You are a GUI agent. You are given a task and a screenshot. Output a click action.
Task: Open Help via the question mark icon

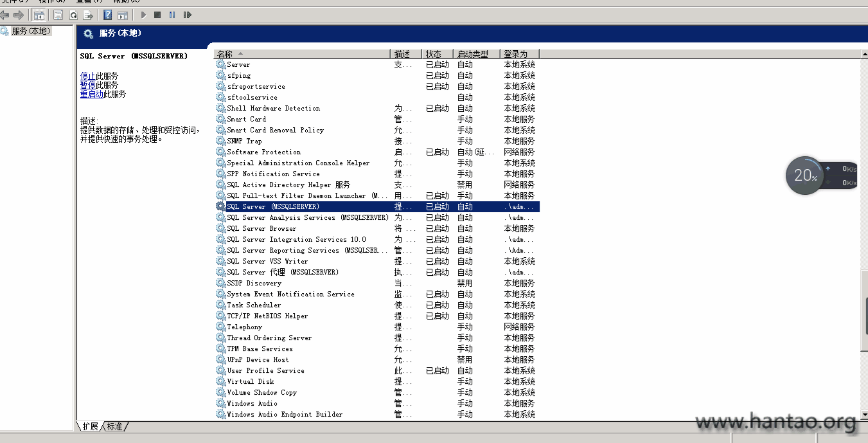pyautogui.click(x=108, y=15)
